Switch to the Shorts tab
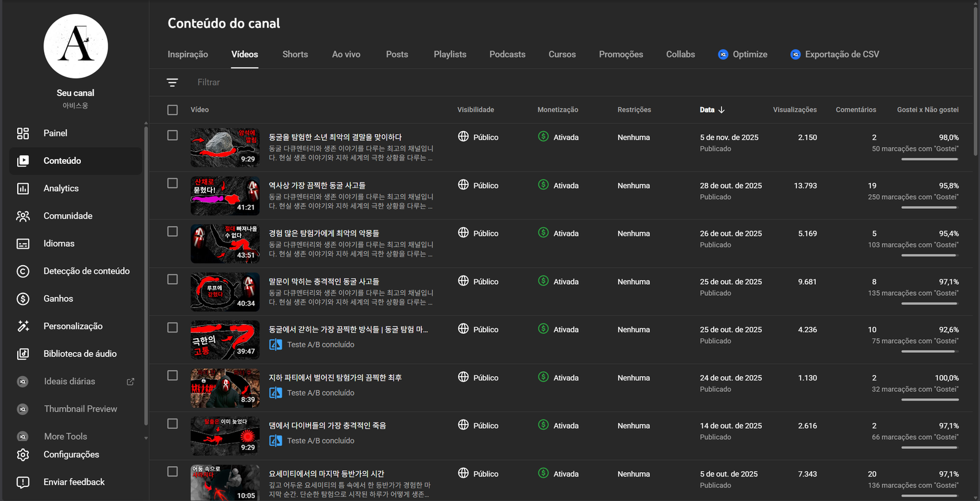The image size is (980, 501). [x=295, y=55]
